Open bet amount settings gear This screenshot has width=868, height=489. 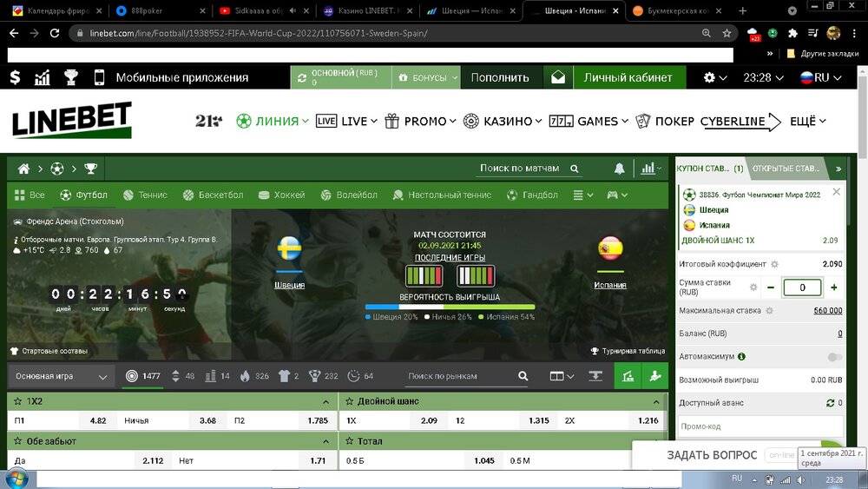753,287
